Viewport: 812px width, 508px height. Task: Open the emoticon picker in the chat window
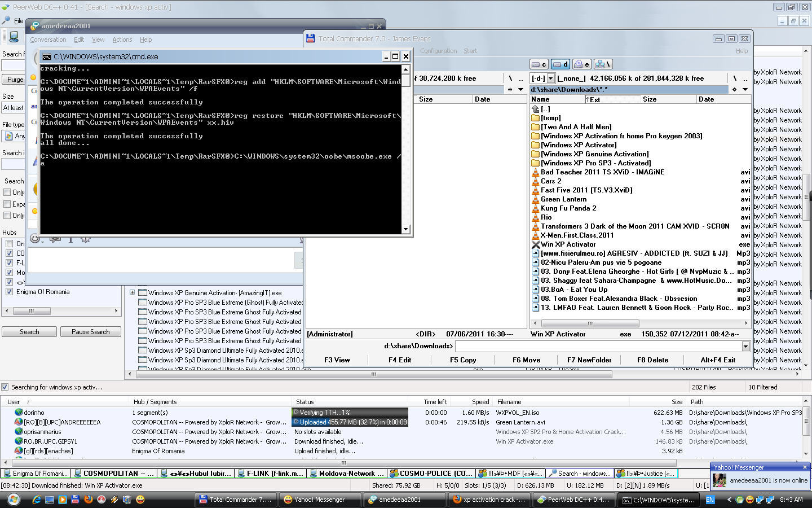[36, 239]
